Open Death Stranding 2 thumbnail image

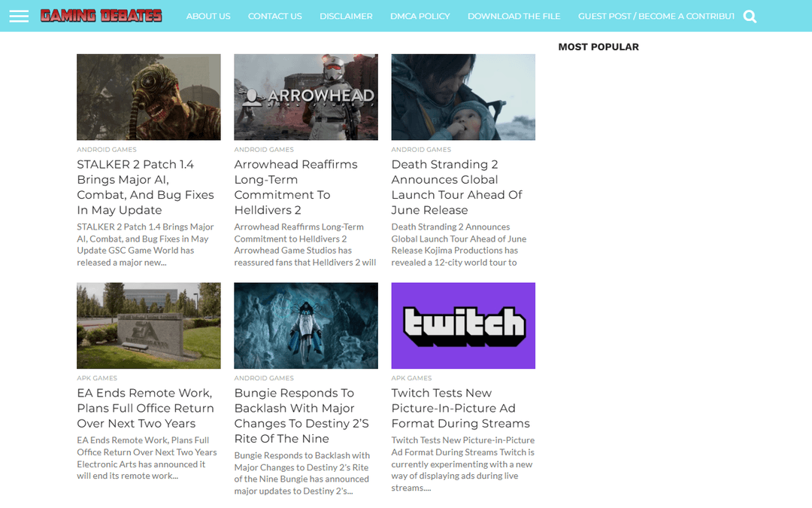[463, 97]
